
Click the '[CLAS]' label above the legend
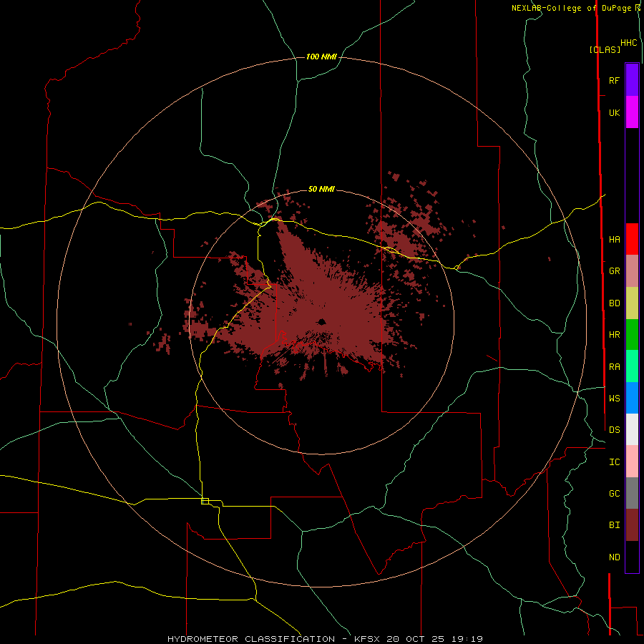[x=605, y=49]
